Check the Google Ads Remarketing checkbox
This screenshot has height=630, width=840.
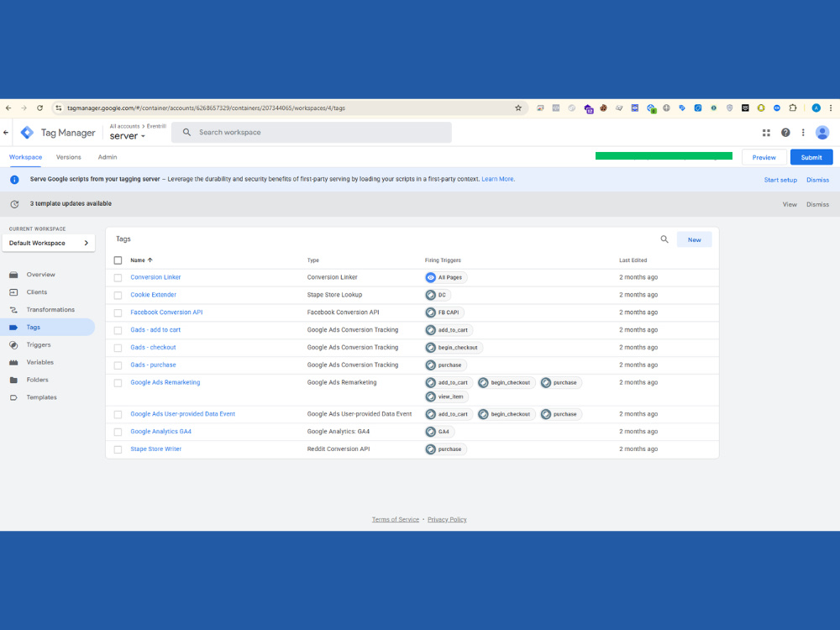click(x=118, y=383)
